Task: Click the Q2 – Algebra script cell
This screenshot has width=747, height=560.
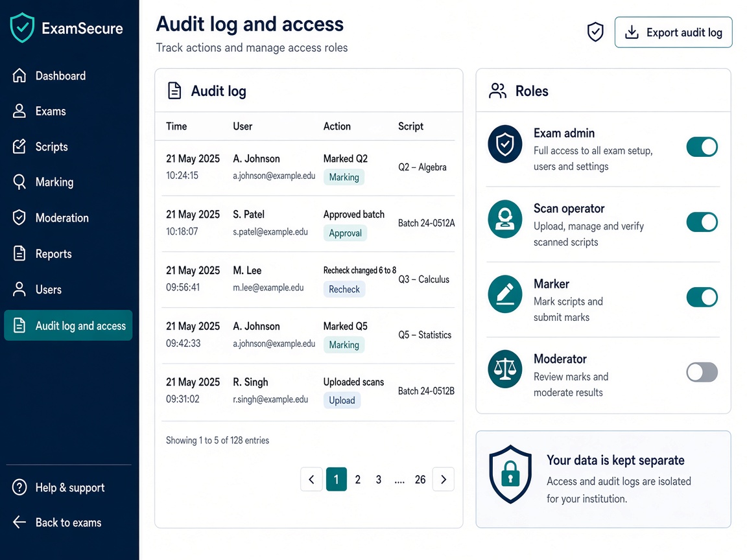Action: pos(423,167)
